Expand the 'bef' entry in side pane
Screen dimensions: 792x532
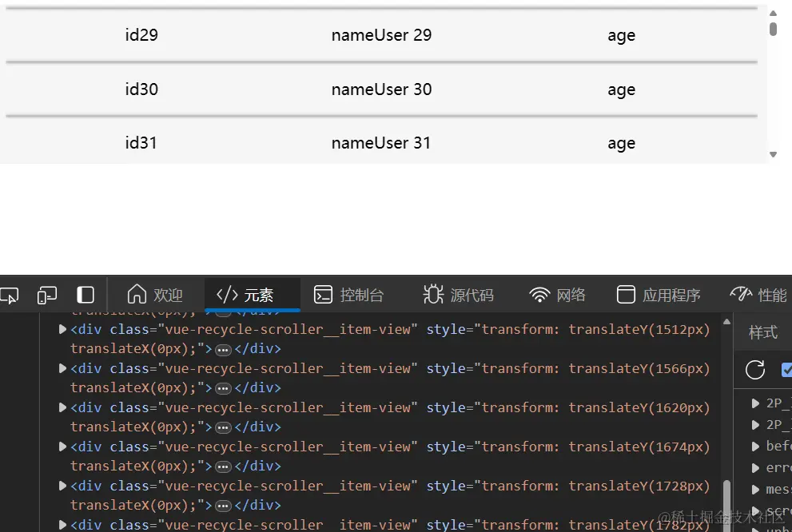pos(755,447)
